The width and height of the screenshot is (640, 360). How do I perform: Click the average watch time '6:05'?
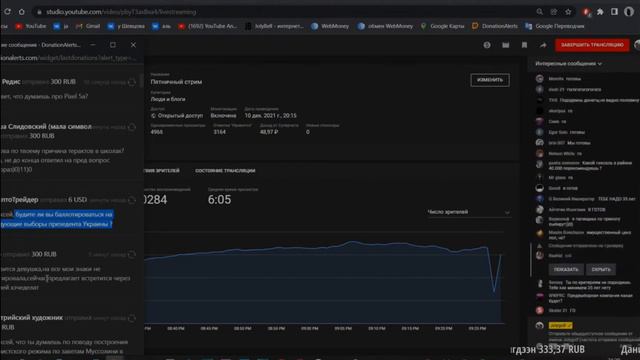219,200
